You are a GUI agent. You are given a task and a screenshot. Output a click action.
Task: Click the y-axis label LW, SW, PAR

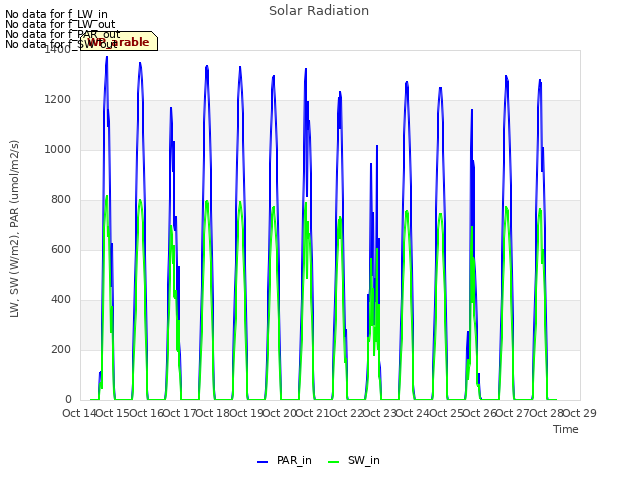[15, 229]
